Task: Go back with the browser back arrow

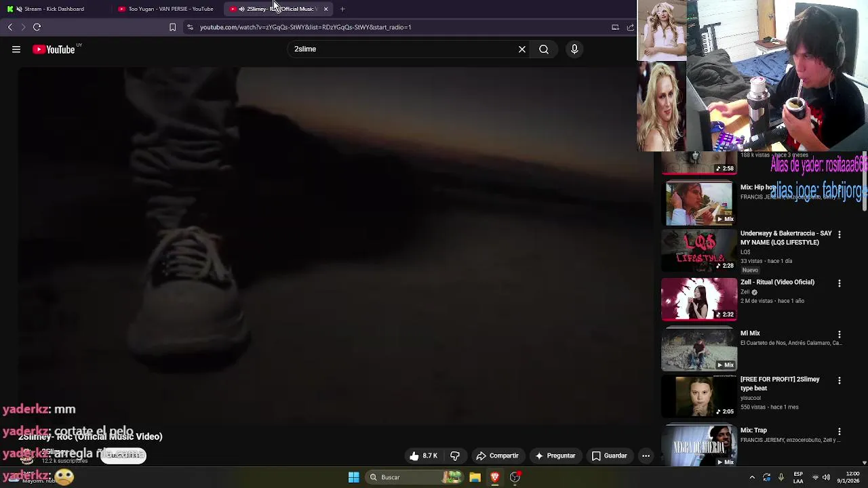Action: pyautogui.click(x=10, y=27)
